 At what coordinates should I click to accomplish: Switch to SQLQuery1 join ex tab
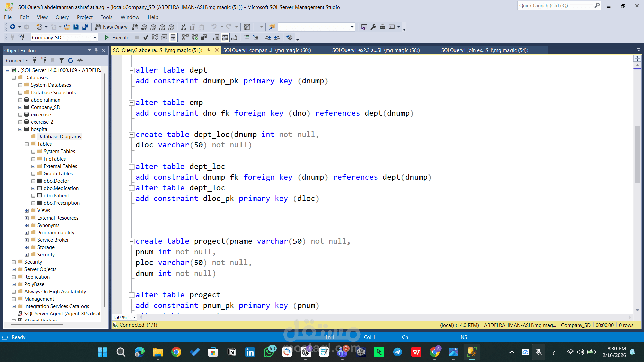click(x=484, y=50)
